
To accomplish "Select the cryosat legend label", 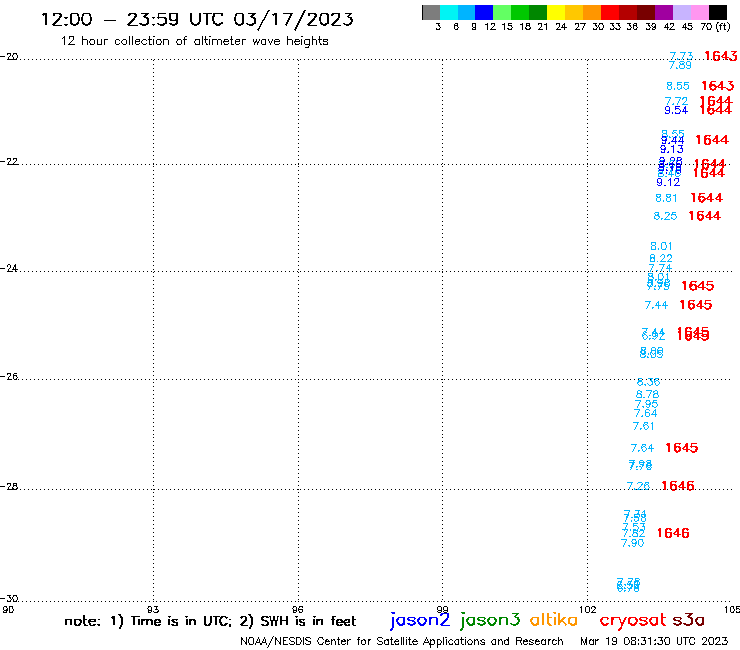I will coord(632,620).
